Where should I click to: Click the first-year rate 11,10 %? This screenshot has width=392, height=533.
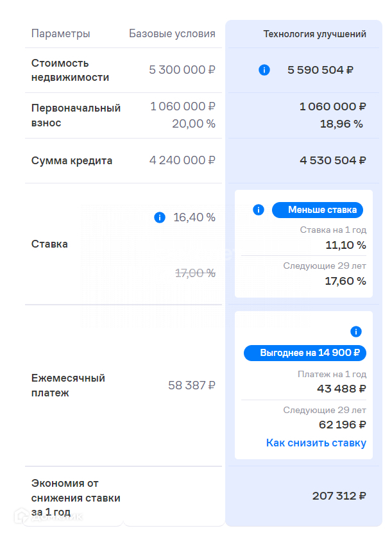pos(345,245)
